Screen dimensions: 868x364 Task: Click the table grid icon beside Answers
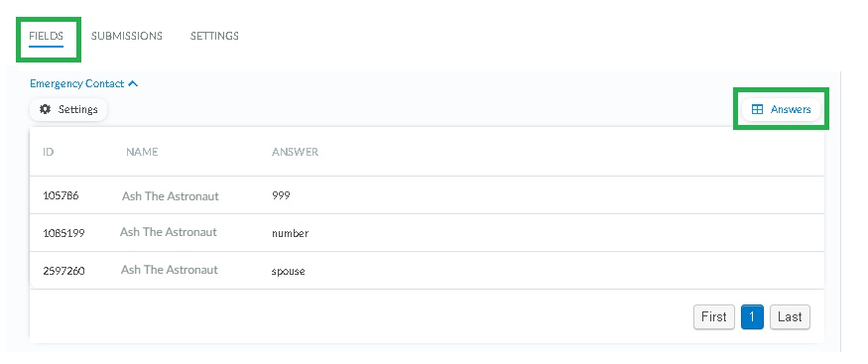[757, 109]
